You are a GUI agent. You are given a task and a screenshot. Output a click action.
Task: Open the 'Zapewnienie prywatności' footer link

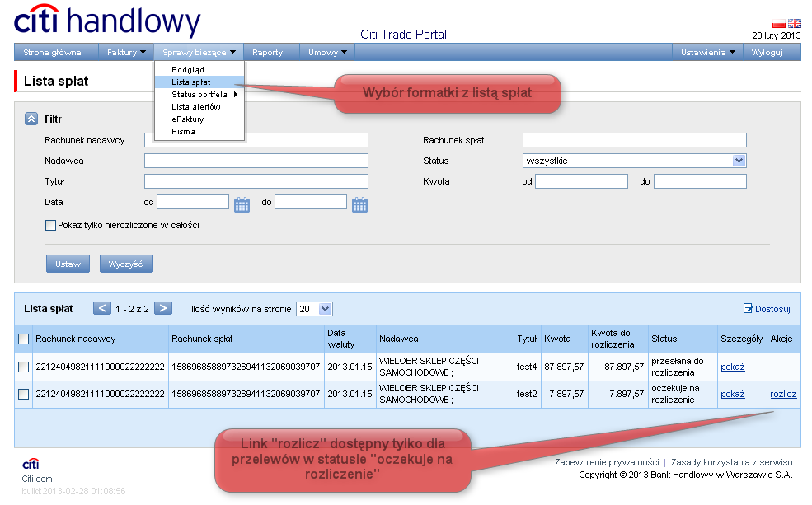607,462
